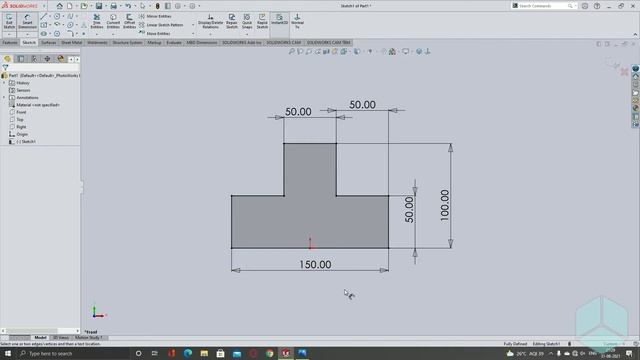Switch to the Surfaces tab
Screen dimensions: 640x360
point(49,42)
